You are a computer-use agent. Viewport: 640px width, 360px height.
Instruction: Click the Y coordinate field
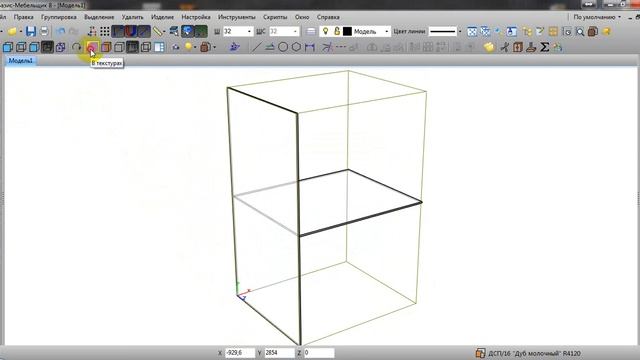[280, 353]
